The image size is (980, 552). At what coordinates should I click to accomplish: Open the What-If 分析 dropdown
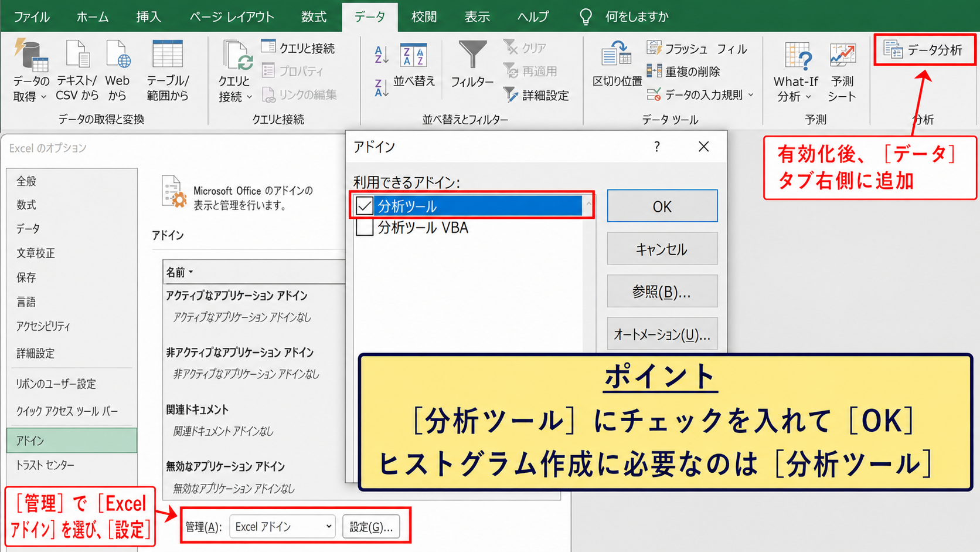pyautogui.click(x=795, y=72)
